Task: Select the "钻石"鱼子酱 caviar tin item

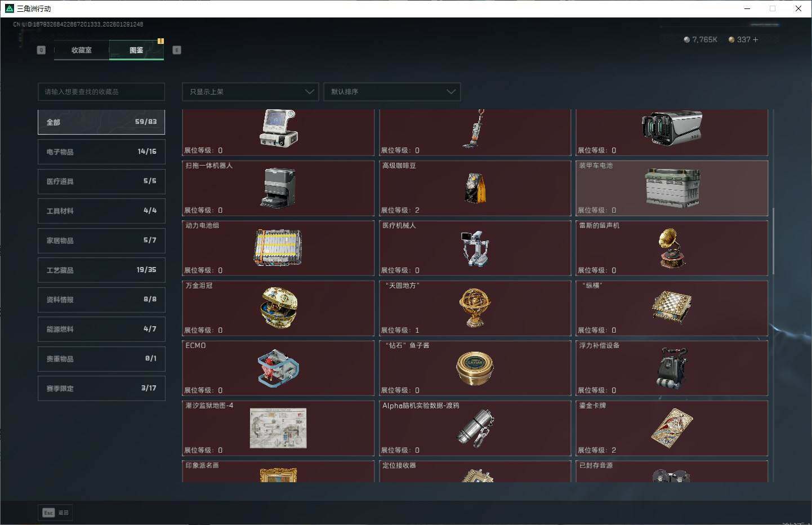Action: 475,368
